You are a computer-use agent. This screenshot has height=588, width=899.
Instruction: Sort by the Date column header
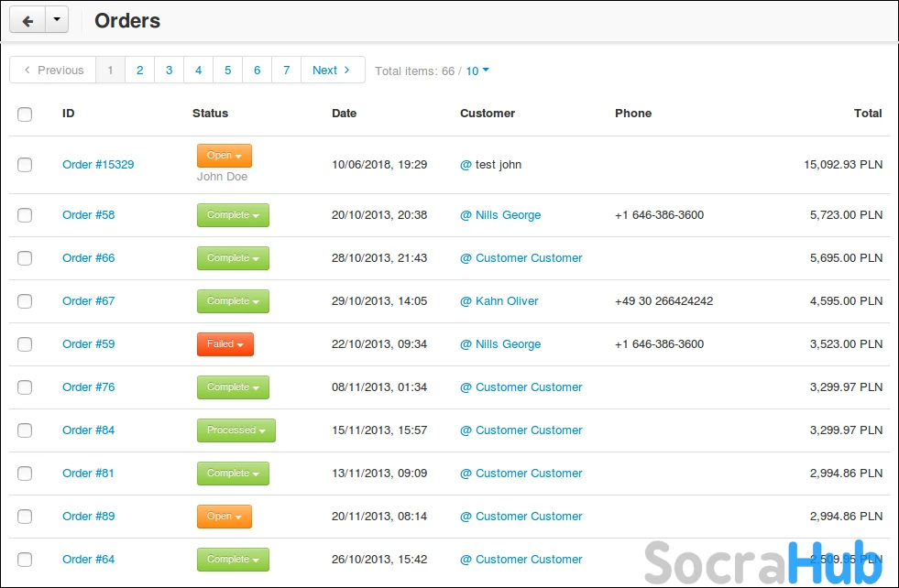344,114
